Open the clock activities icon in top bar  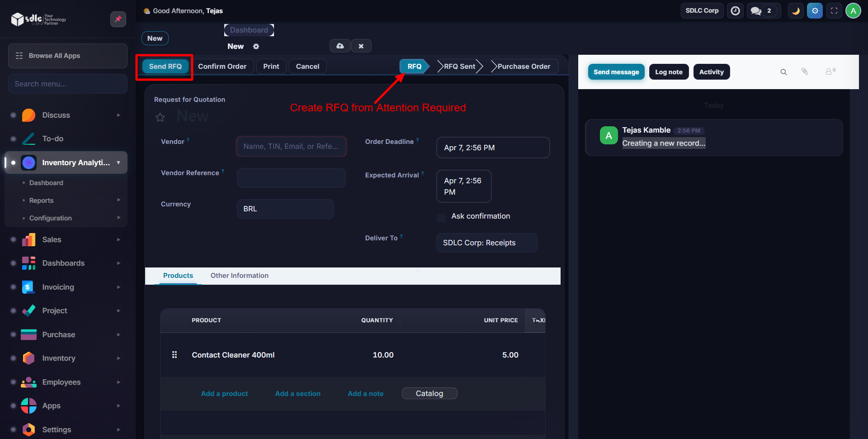735,10
